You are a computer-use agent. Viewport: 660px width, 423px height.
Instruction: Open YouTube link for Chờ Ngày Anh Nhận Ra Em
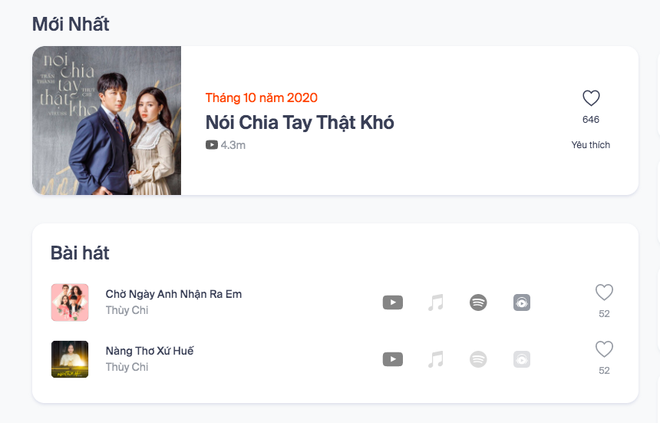393,302
